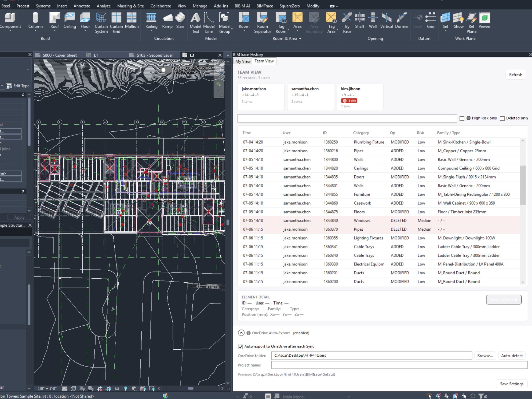This screenshot has height=399, width=532.
Task: Select the deleted Windows record row
Action: pos(380,220)
